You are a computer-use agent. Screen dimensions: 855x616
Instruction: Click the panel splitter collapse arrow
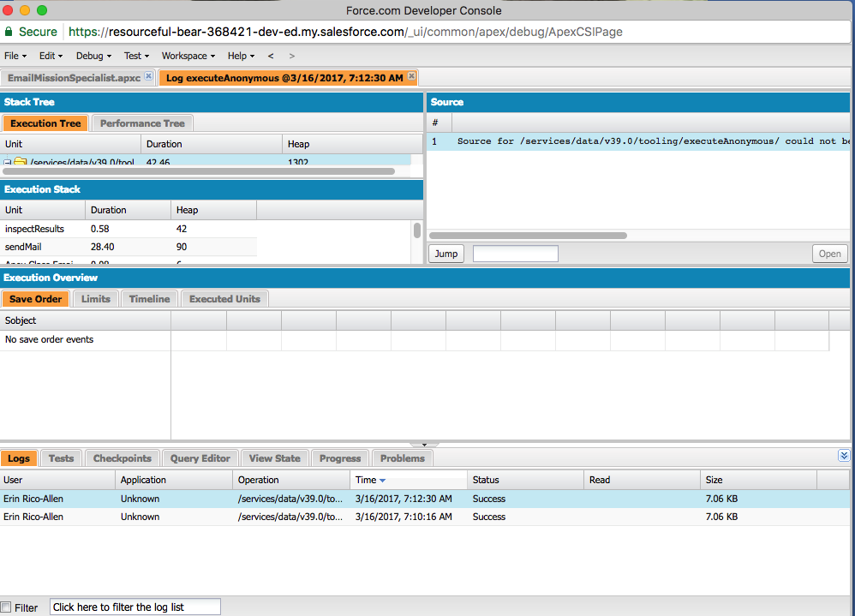(x=424, y=445)
